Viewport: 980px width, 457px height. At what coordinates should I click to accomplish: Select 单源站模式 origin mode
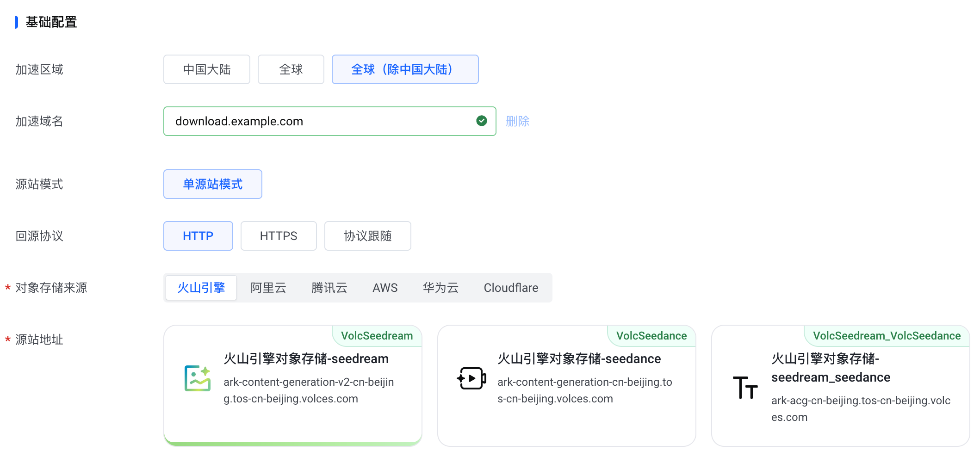[x=213, y=184]
